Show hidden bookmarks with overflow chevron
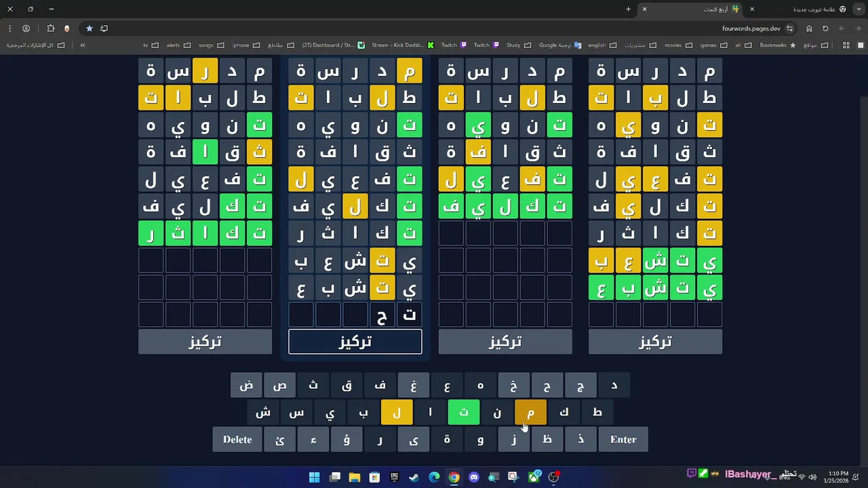Viewport: 868px width, 488px height. pyautogui.click(x=83, y=45)
